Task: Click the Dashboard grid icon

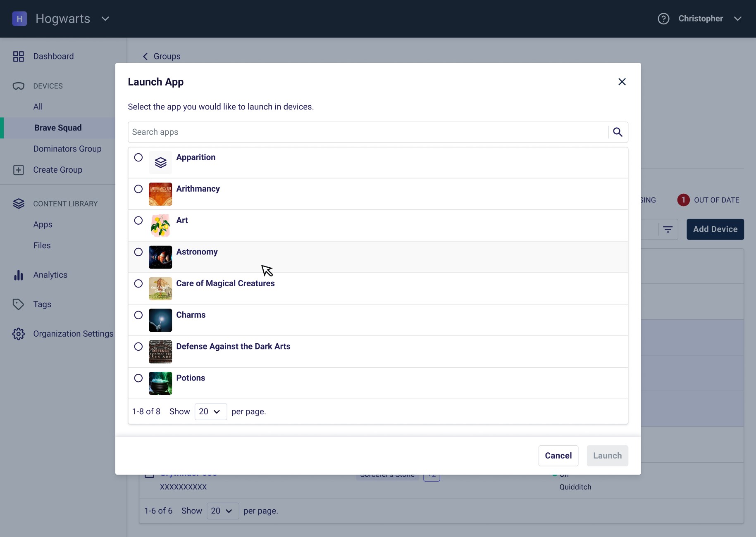Action: click(19, 56)
